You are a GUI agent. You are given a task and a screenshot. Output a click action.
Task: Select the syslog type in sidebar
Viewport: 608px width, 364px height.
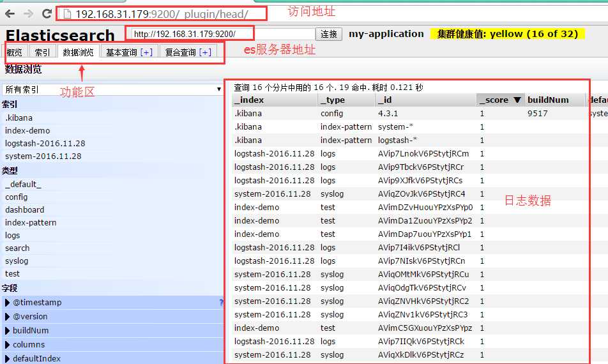(17, 261)
